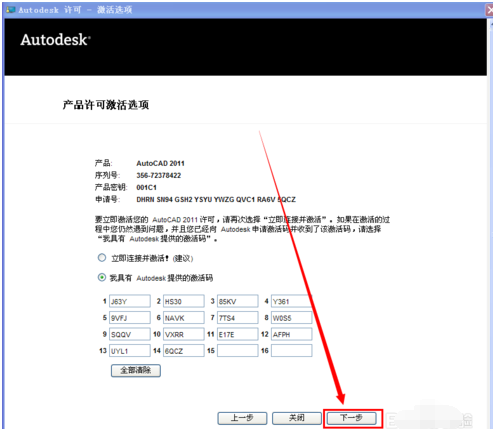Click empty activation code field 15
Viewport: 493px width, 429px height.
pos(238,351)
